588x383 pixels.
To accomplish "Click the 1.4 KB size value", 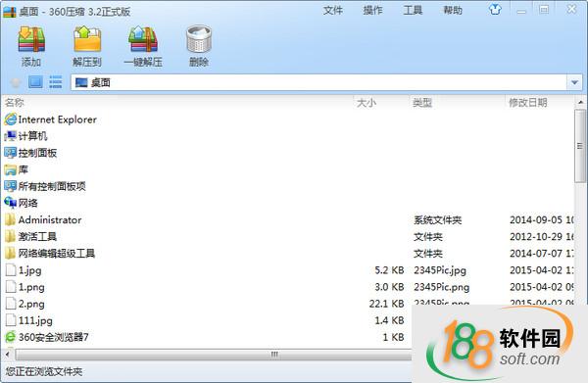I will pyautogui.click(x=389, y=320).
